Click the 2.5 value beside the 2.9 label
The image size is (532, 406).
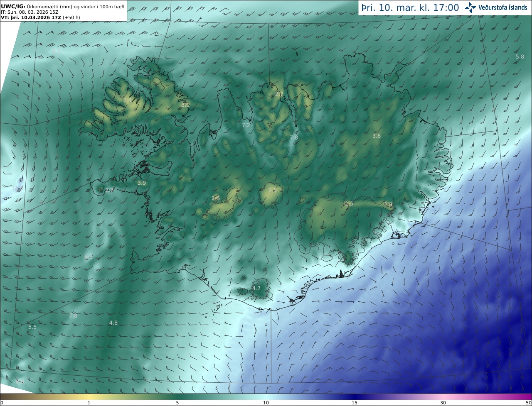(x=349, y=203)
